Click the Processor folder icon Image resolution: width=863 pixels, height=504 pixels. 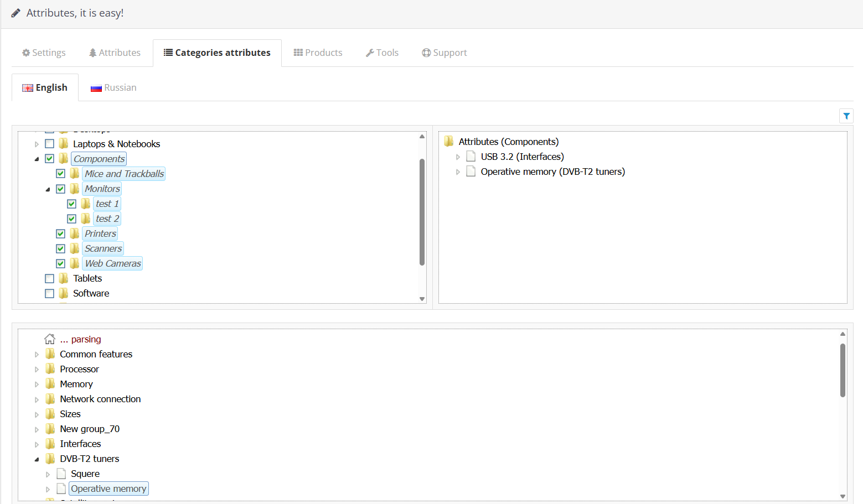(50, 369)
